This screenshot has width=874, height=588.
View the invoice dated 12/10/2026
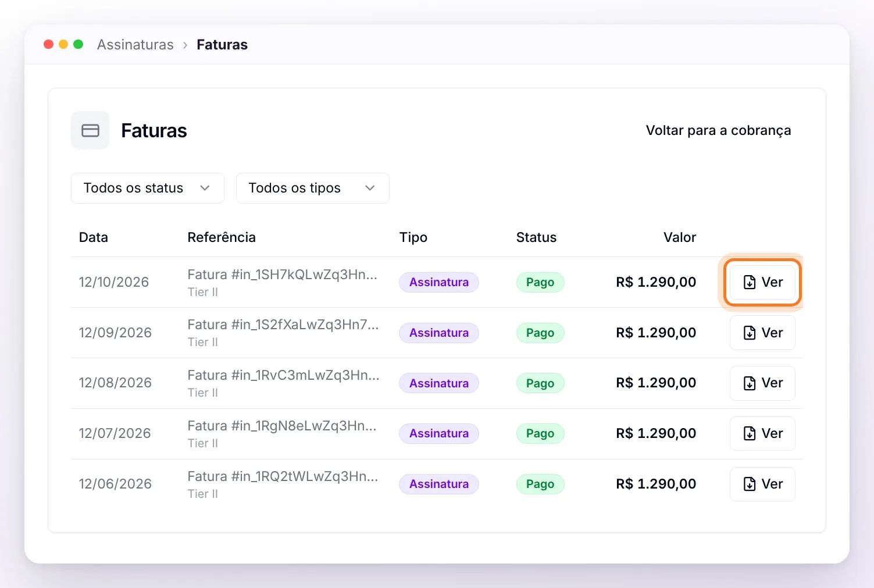tap(762, 282)
